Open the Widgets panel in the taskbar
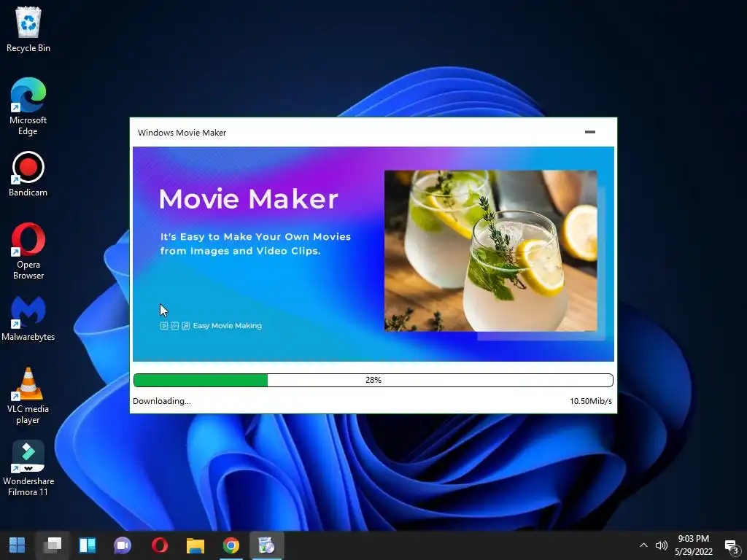Image resolution: width=747 pixels, height=560 pixels. [x=88, y=545]
